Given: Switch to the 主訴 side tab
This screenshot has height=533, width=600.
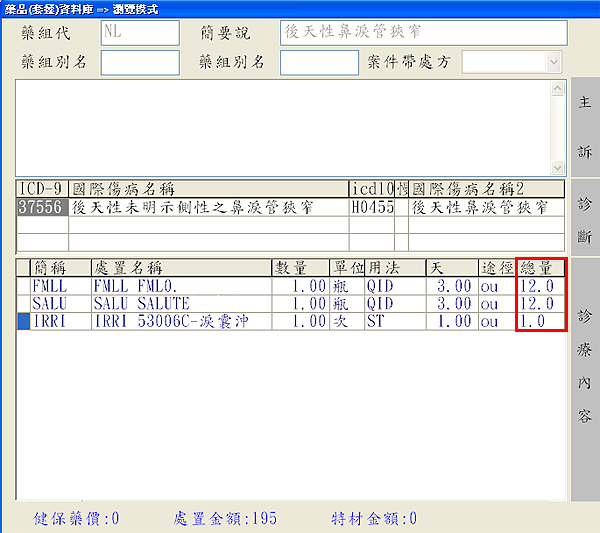Looking at the screenshot, I should pyautogui.click(x=585, y=128).
